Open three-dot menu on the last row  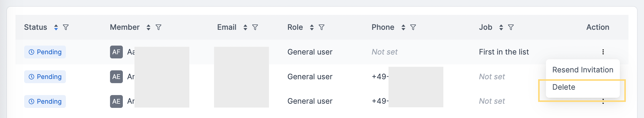[603, 101]
